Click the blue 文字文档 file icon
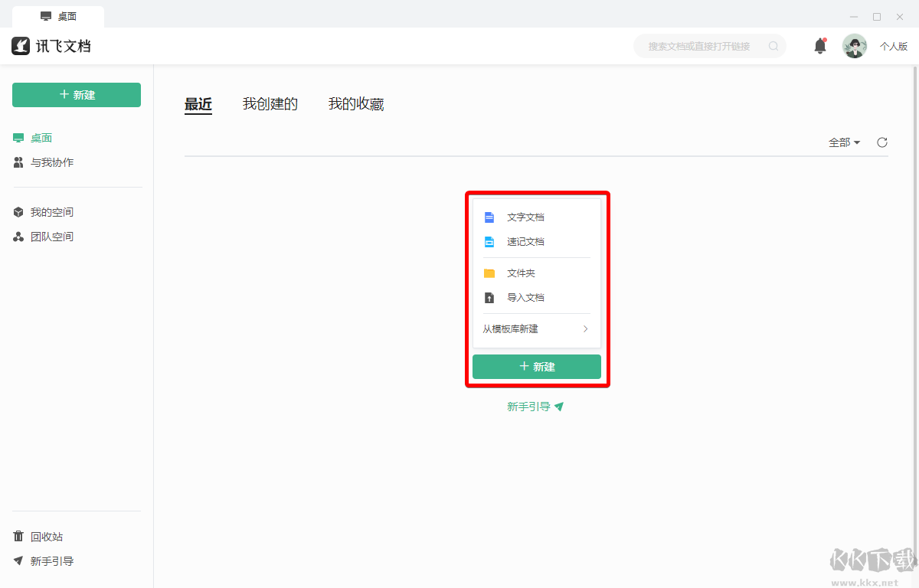919x588 pixels. [489, 217]
